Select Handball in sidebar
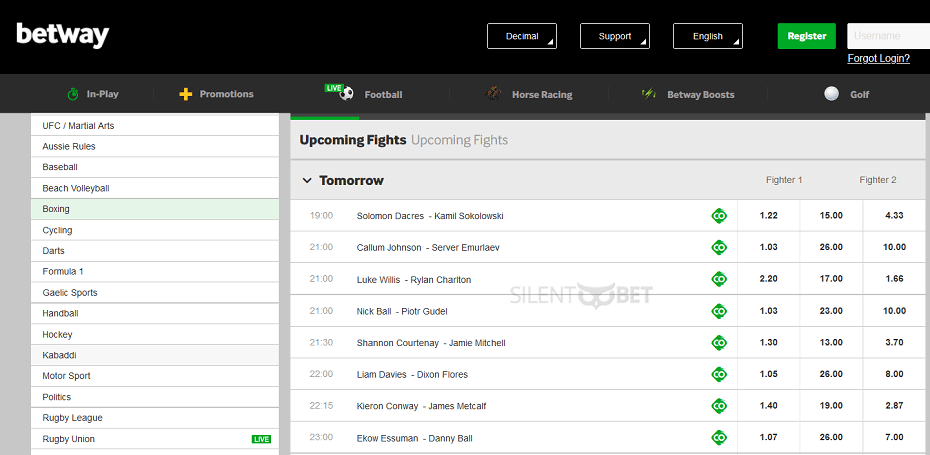This screenshot has height=455, width=930. click(155, 313)
